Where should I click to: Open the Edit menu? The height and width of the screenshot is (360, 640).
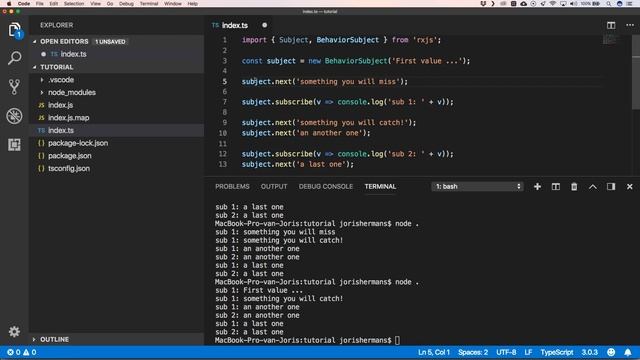point(53,4)
